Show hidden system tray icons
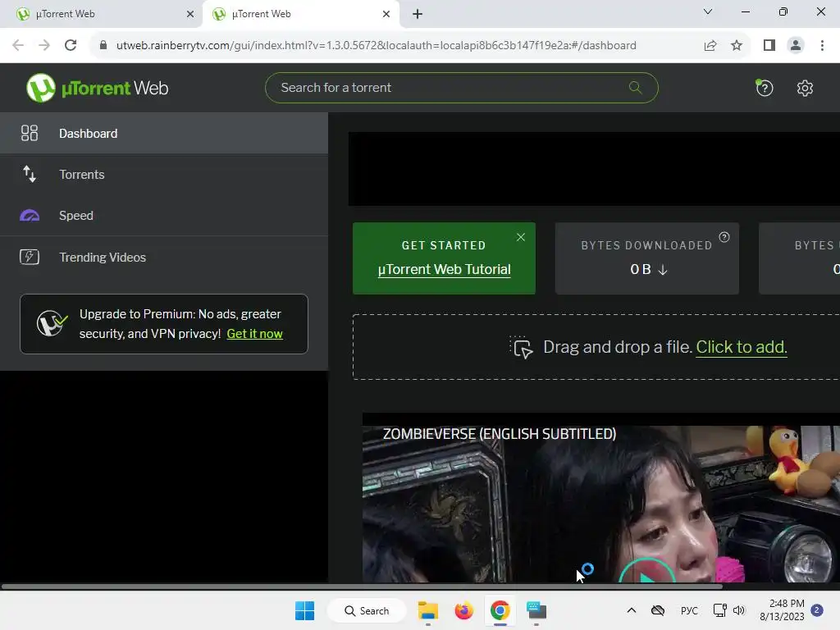840x630 pixels. (x=632, y=610)
